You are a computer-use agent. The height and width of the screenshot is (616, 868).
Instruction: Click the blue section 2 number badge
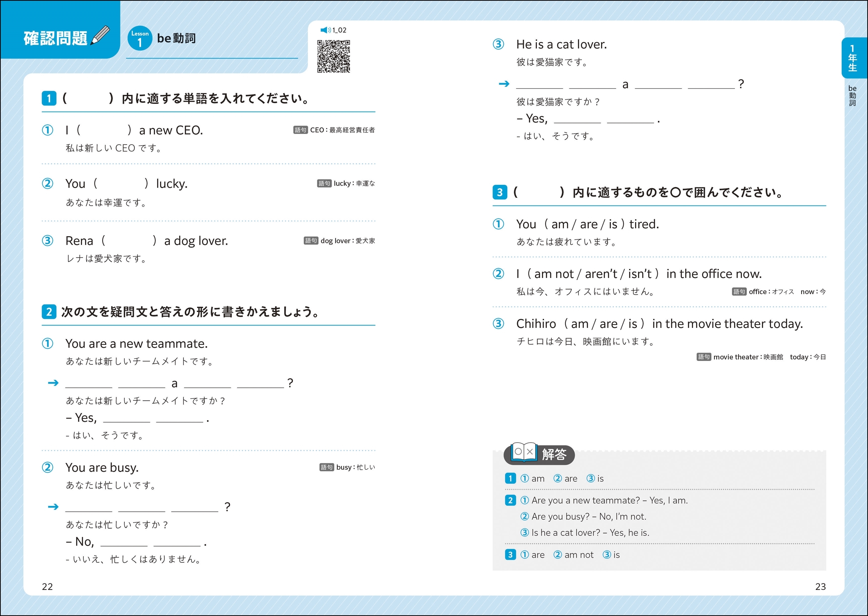(x=49, y=312)
